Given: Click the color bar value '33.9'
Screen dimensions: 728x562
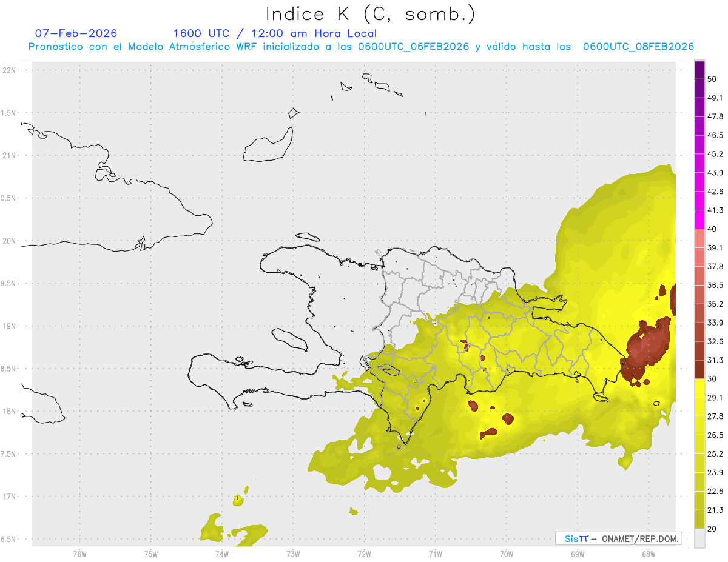Looking at the screenshot, I should point(715,323).
